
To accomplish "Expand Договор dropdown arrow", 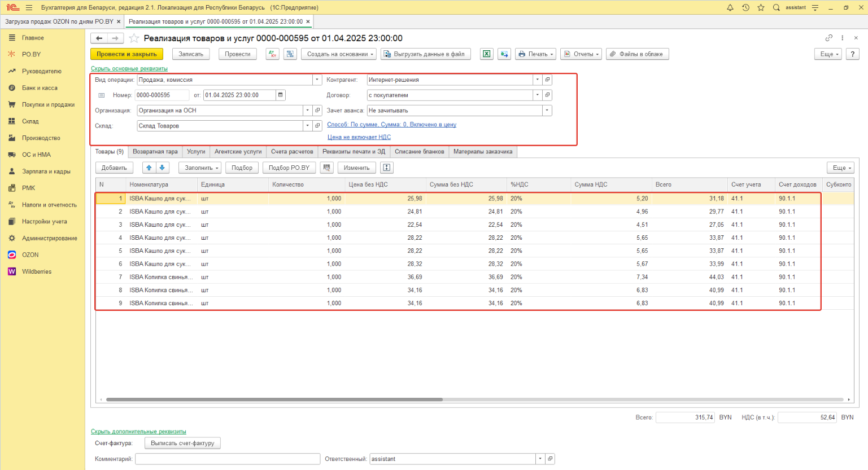I will point(538,95).
